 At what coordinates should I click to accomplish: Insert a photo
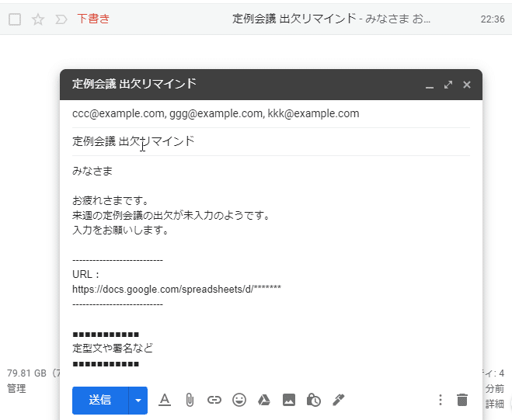[x=289, y=400]
